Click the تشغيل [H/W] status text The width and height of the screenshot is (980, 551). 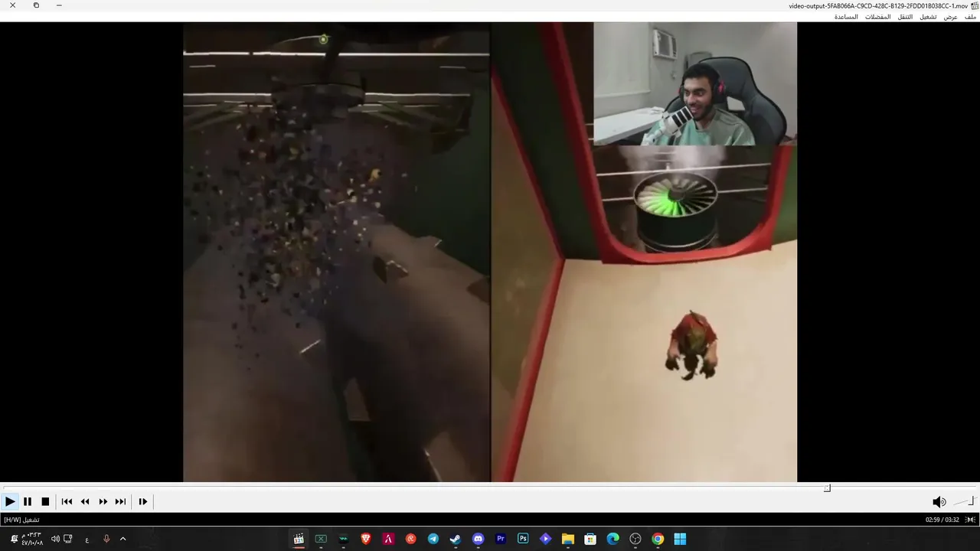[x=21, y=520]
